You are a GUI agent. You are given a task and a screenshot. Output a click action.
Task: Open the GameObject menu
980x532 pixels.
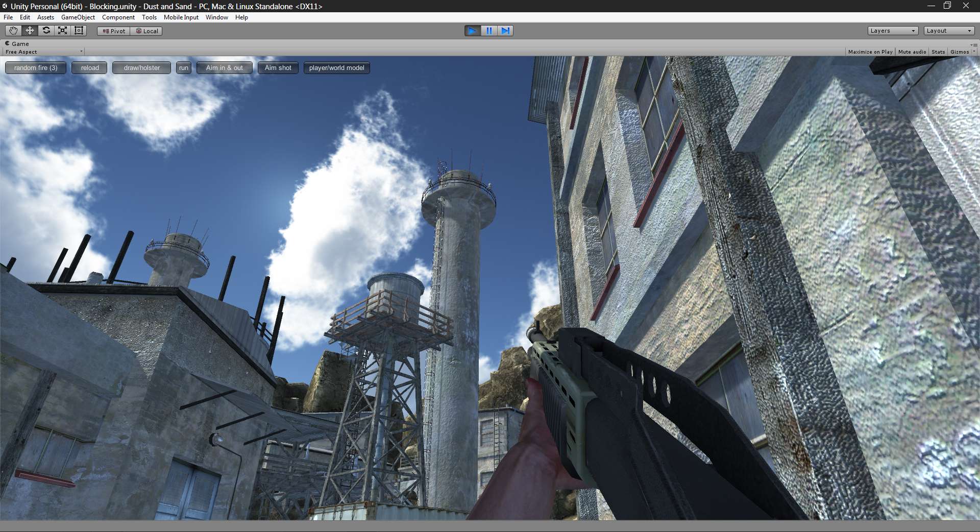(78, 17)
